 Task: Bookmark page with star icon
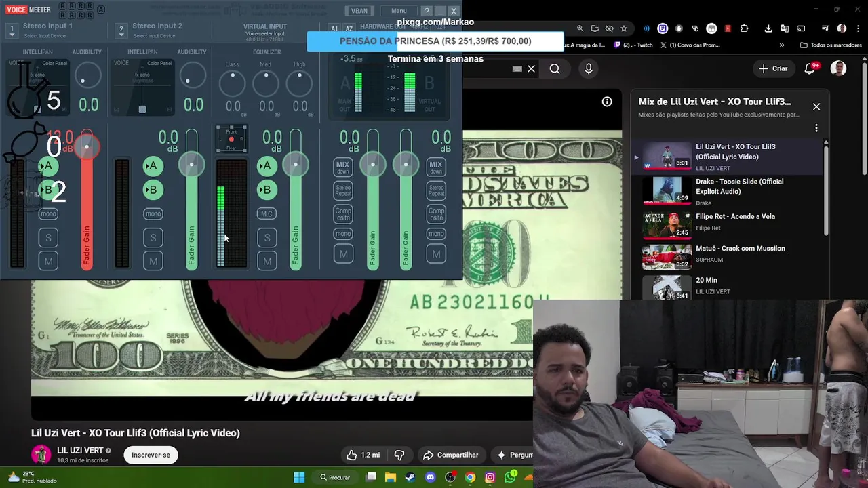click(x=624, y=28)
